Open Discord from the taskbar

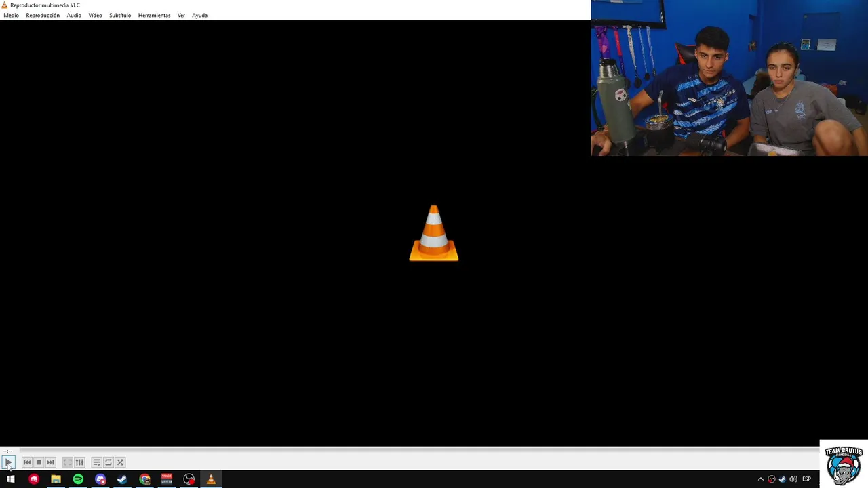(x=100, y=479)
